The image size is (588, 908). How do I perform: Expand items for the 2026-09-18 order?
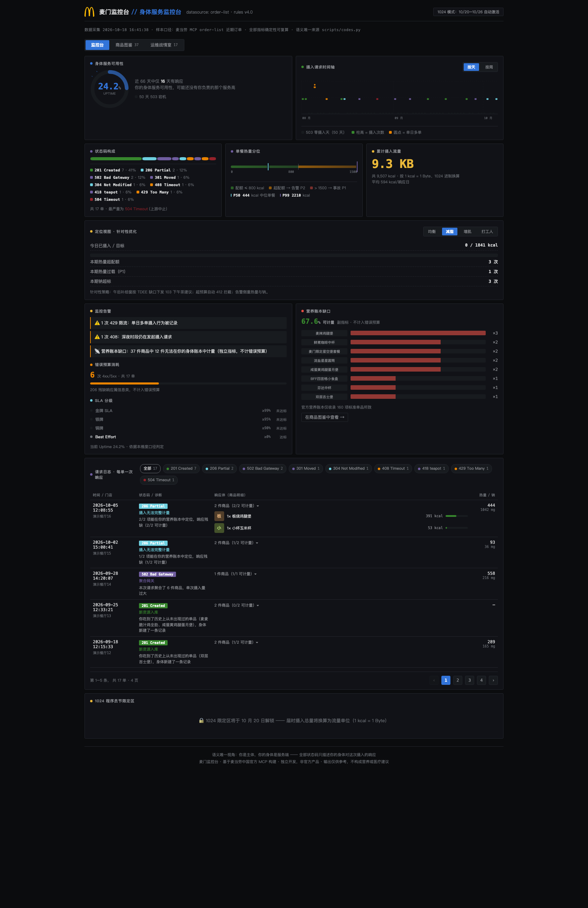(236, 642)
